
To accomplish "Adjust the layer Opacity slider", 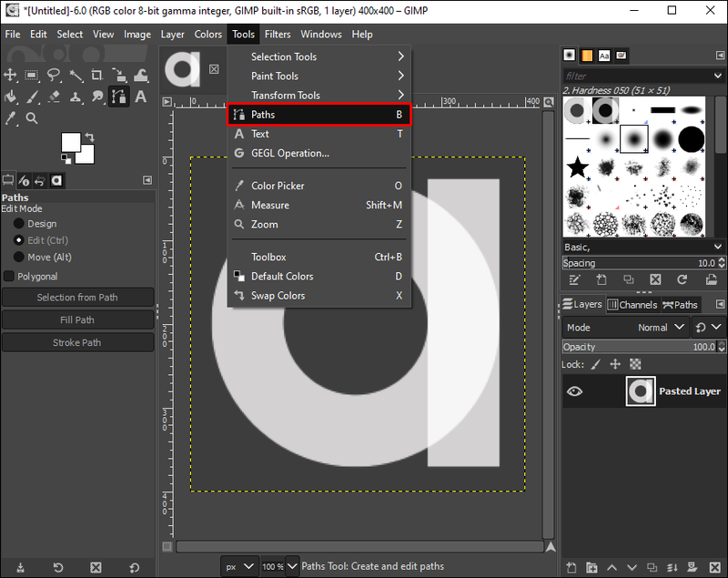I will pos(637,347).
